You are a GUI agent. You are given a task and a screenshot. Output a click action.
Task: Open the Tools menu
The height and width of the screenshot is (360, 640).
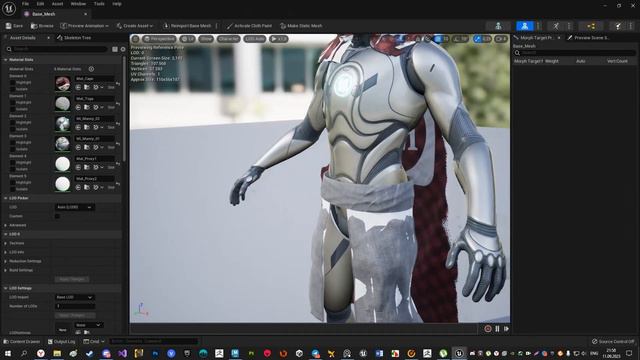click(x=99, y=4)
